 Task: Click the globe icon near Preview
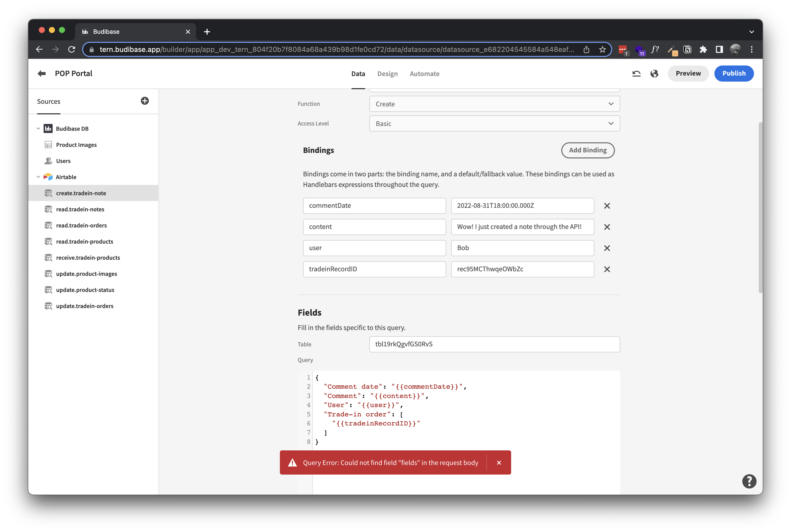(654, 74)
